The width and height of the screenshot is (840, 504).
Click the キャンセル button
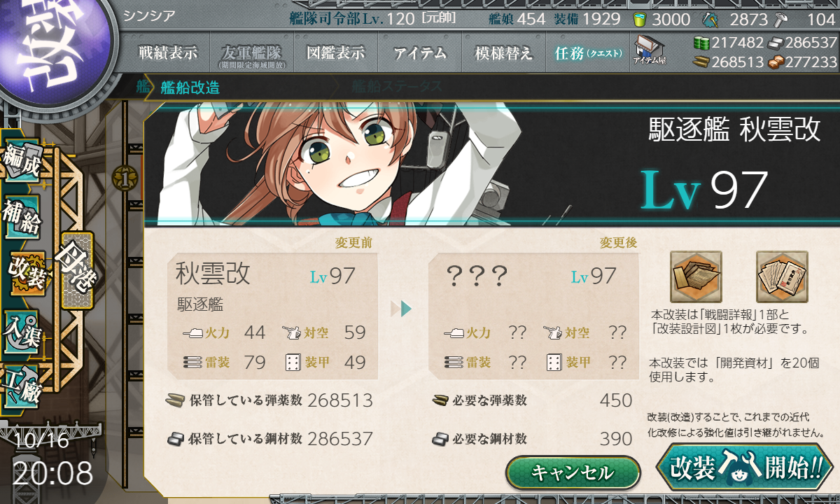point(573,472)
